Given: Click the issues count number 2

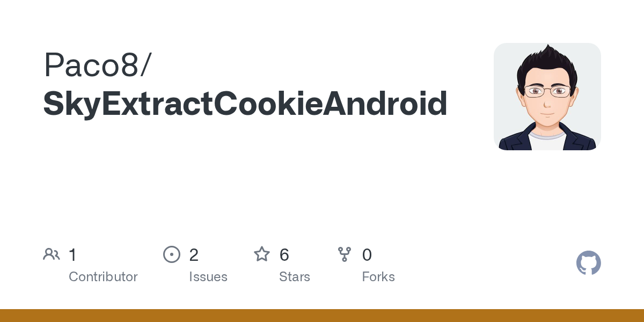Looking at the screenshot, I should tap(194, 255).
